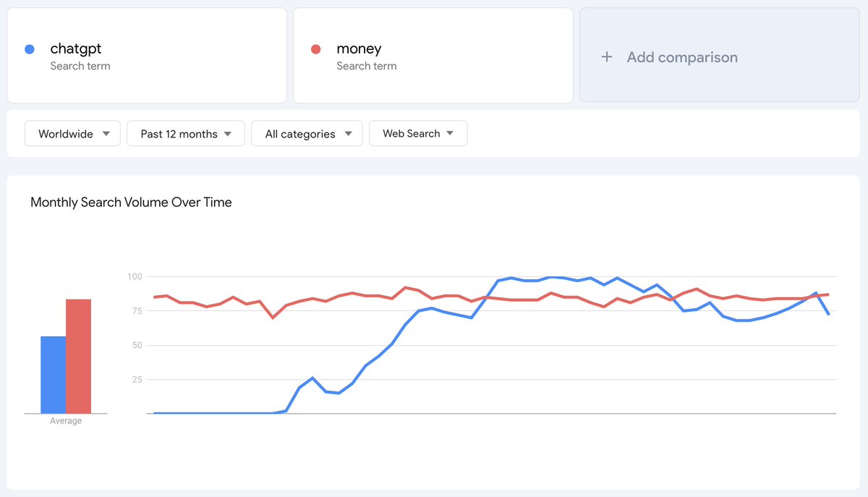Viewport: 868px width, 497px height.
Task: Expand the Past 12 months dropdown
Action: pyautogui.click(x=186, y=133)
